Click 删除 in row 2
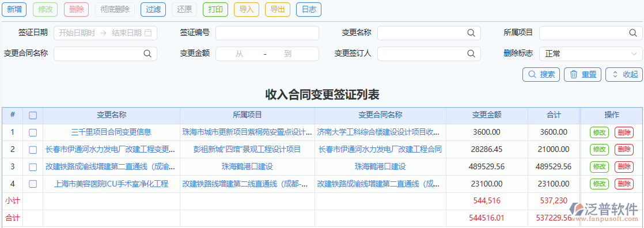 point(624,150)
